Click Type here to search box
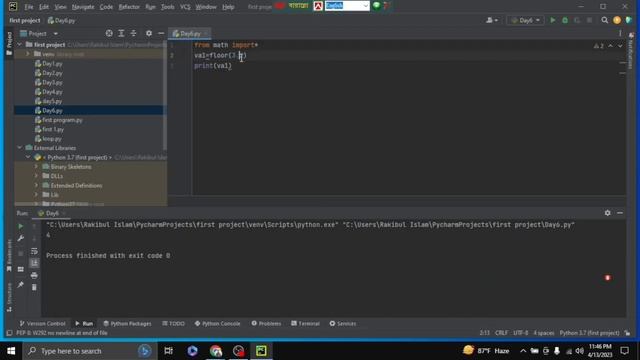Viewport: 640px width, 360px height. click(89, 351)
